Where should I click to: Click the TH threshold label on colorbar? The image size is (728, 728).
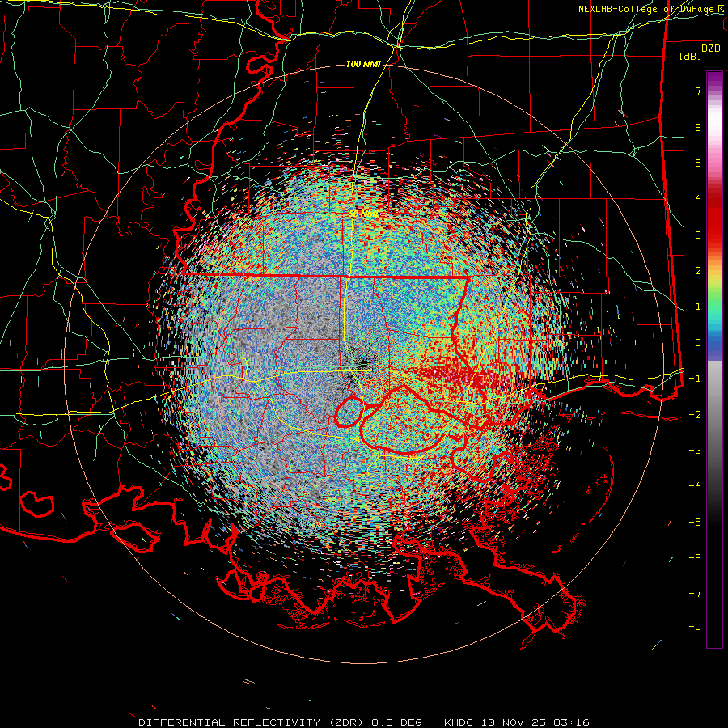click(x=695, y=630)
